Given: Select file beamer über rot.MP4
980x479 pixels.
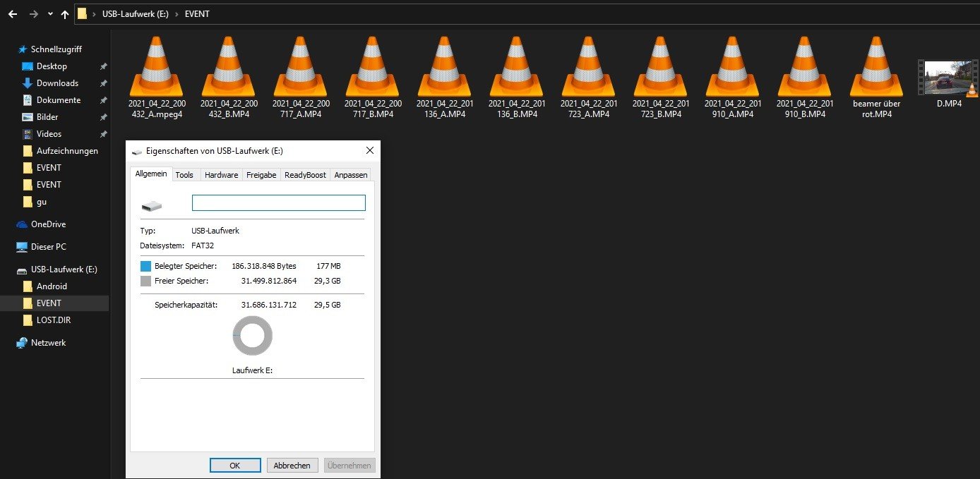Looking at the screenshot, I should (x=877, y=78).
